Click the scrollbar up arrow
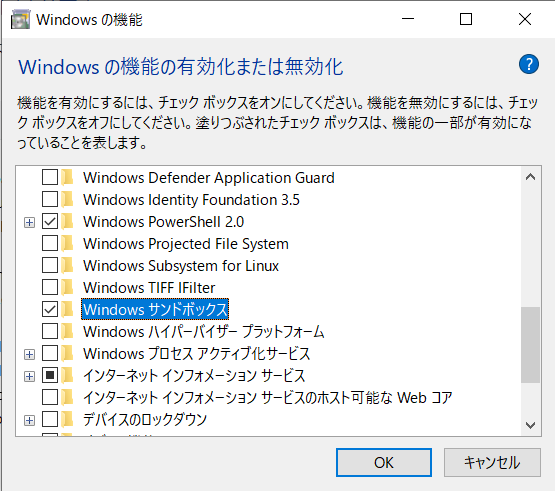Screen dimensions: 555x491 530,177
